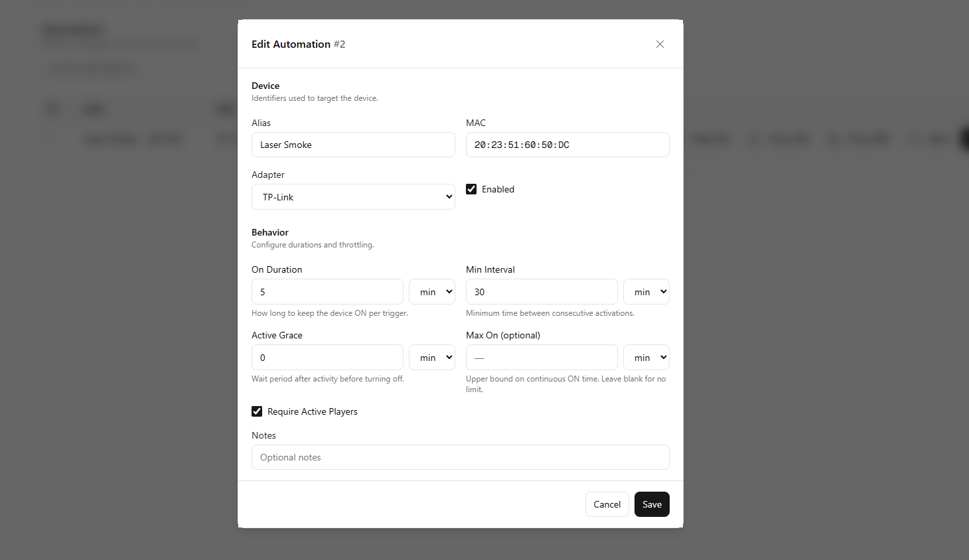
Task: Click the Behavior section heading
Action: tap(269, 232)
